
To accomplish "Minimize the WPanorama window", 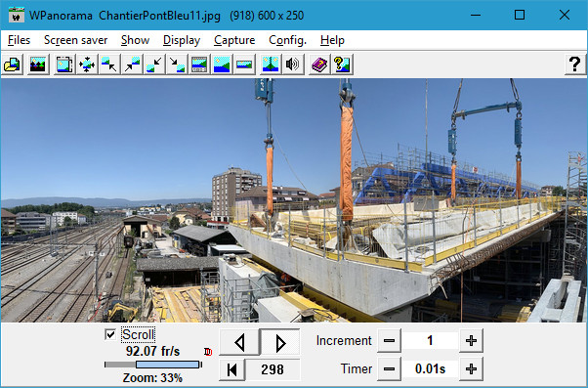I will pyautogui.click(x=476, y=15).
